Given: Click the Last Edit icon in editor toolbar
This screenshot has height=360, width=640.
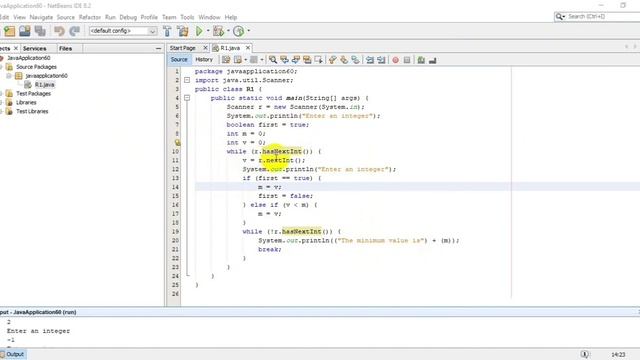Looking at the screenshot, I should point(226,60).
